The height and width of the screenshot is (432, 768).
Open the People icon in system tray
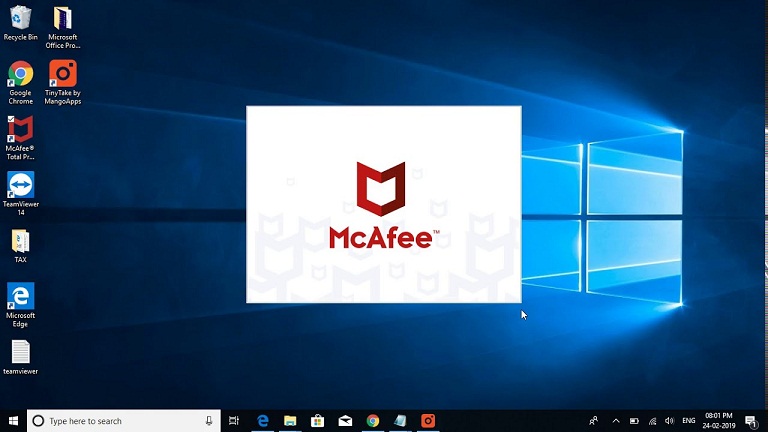pyautogui.click(x=593, y=421)
